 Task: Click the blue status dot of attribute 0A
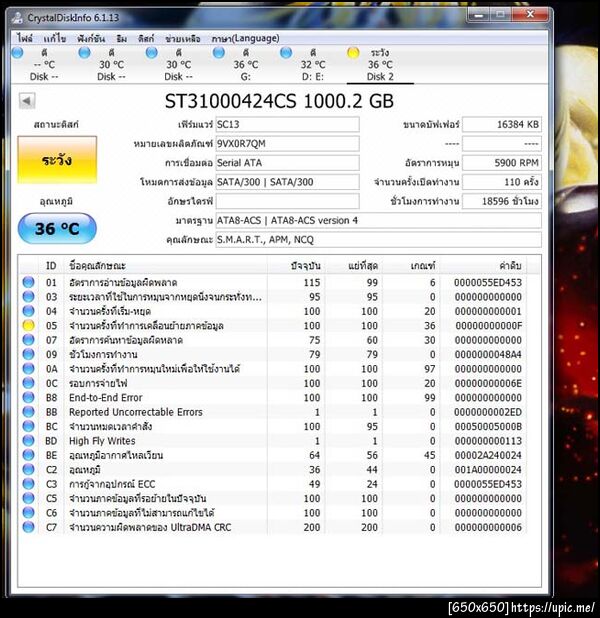(x=28, y=369)
